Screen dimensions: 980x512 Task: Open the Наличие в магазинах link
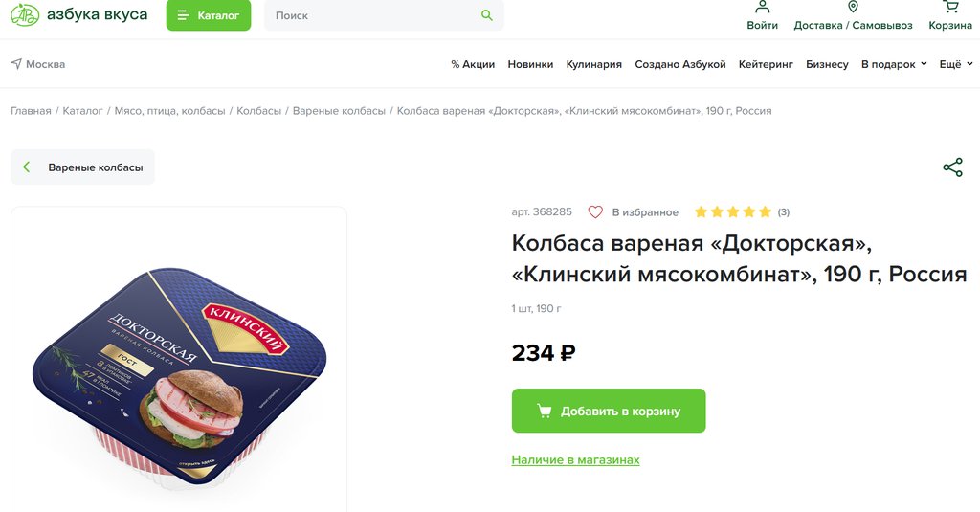(575, 460)
